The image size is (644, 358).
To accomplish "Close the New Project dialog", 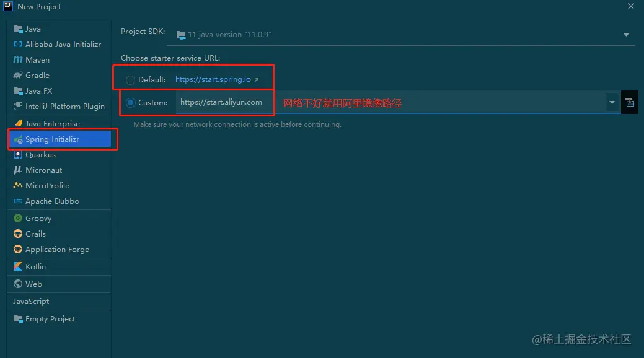I will 631,6.
